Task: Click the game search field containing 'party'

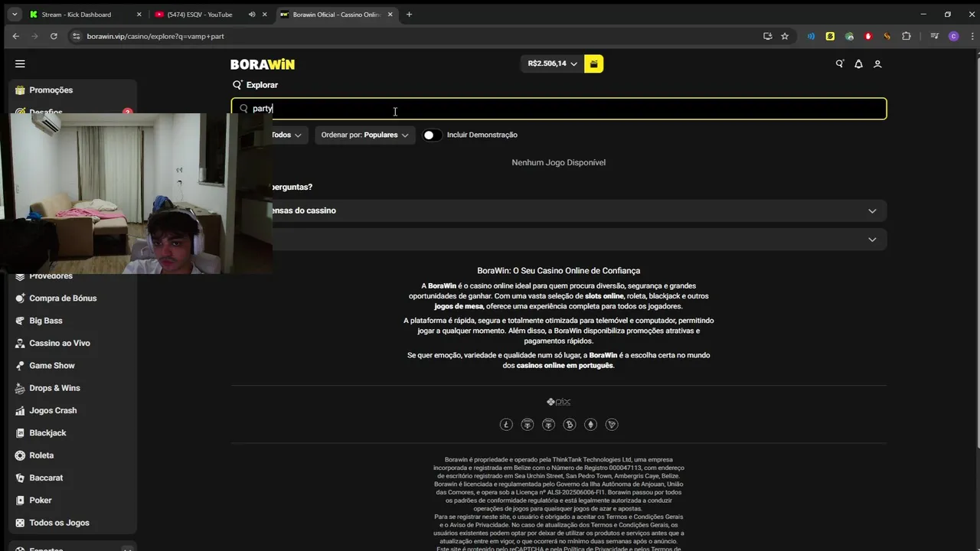Action: (559, 109)
